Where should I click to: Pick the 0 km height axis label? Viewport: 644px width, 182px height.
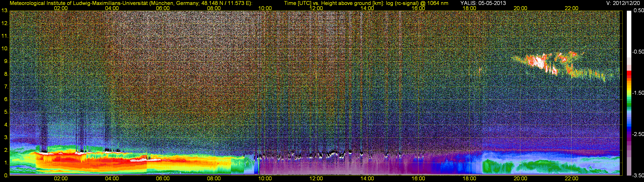6,176
